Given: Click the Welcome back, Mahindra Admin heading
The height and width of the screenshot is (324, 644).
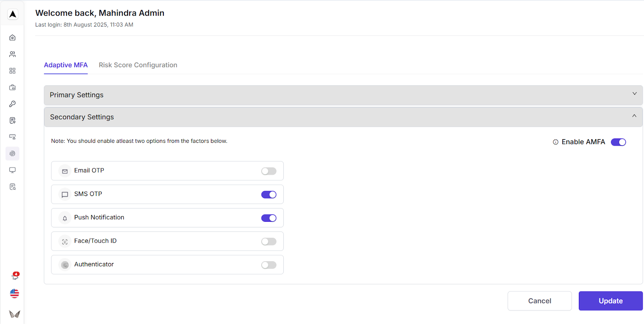Looking at the screenshot, I should pyautogui.click(x=100, y=13).
